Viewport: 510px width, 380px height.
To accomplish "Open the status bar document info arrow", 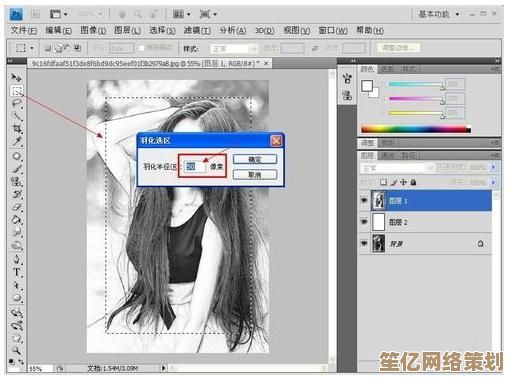I will [x=163, y=368].
